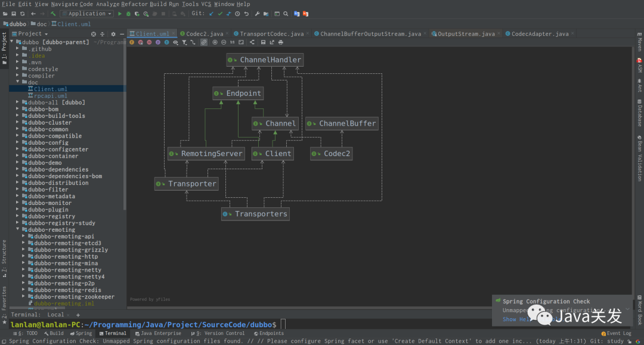Open the Project panel gear settings
The image size is (644, 345).
point(113,34)
